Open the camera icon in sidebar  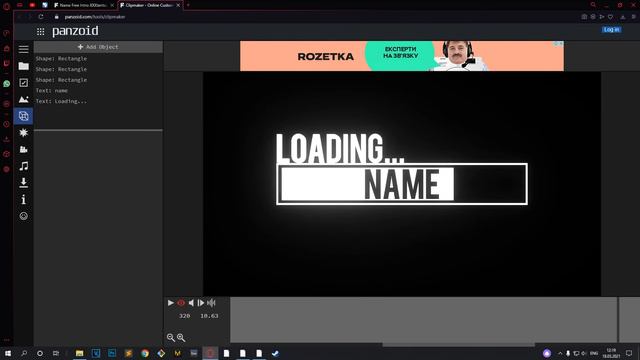[x=24, y=149]
